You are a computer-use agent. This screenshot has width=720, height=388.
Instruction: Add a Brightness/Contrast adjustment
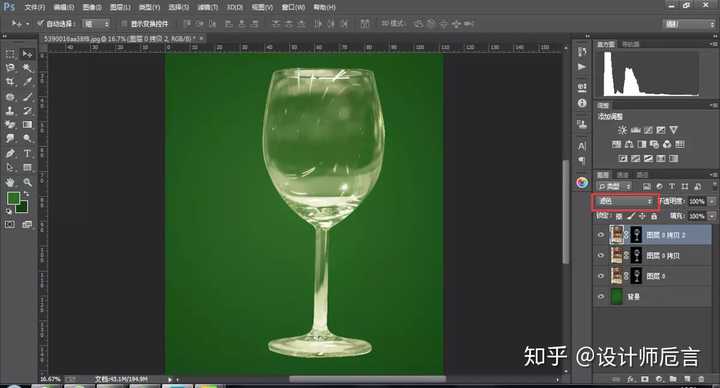(622, 130)
